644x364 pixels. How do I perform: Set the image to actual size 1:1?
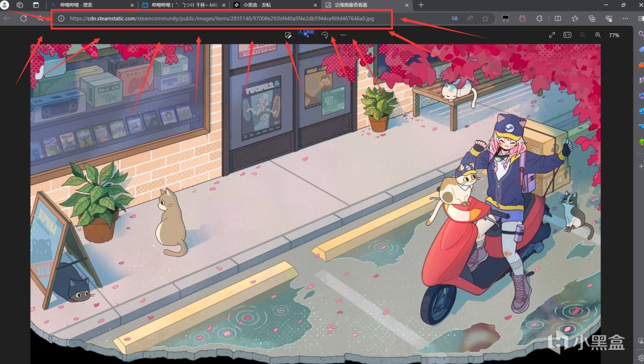pyautogui.click(x=567, y=35)
